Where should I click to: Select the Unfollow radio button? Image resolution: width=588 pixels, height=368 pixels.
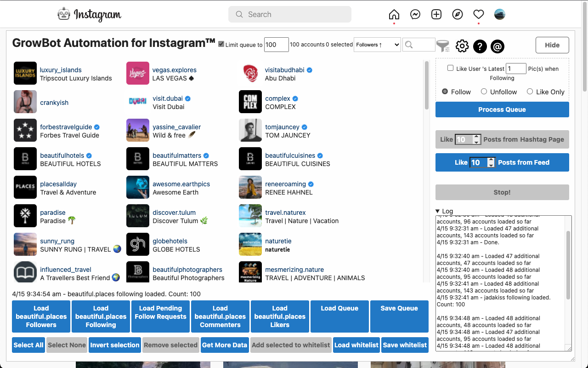point(484,92)
